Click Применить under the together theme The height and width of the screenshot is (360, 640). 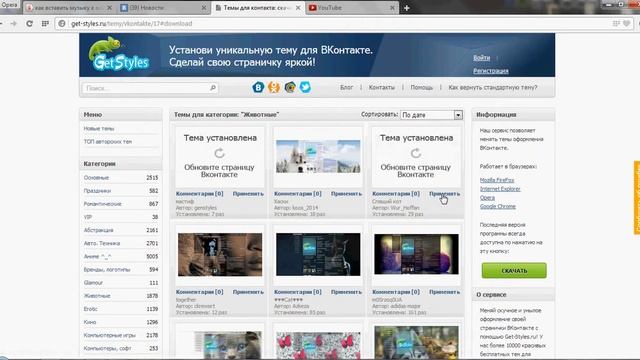click(x=248, y=292)
